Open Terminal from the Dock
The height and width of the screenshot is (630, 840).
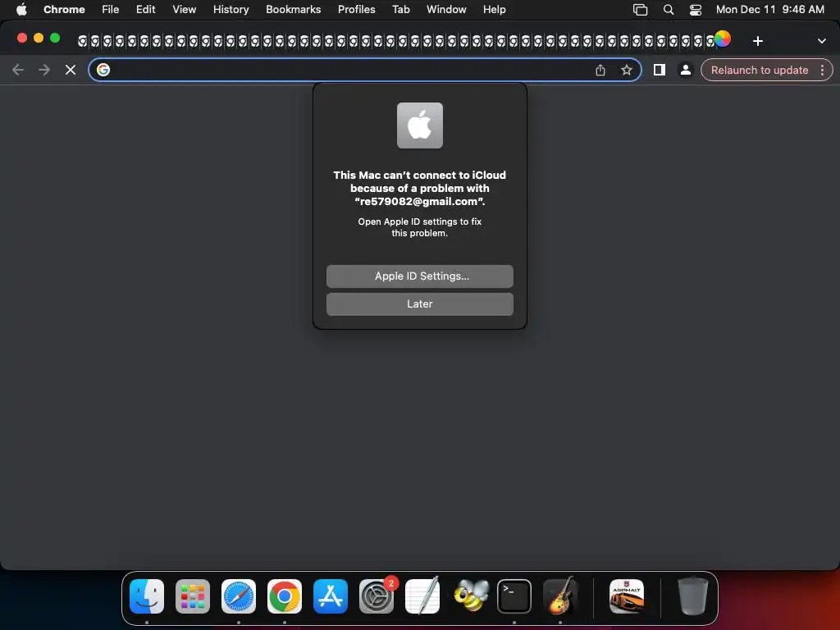[514, 596]
